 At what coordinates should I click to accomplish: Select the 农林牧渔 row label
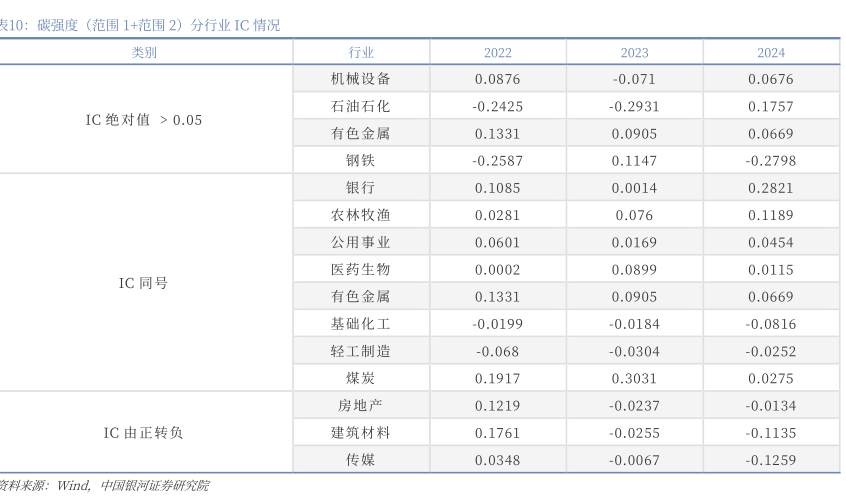point(361,215)
